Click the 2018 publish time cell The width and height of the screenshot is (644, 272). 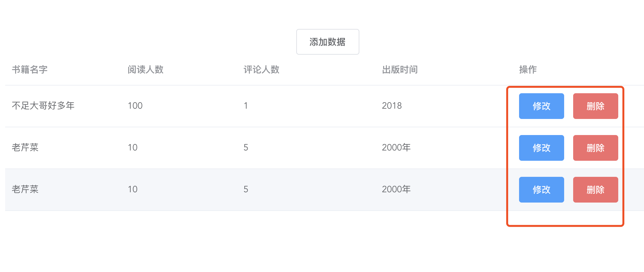coord(392,106)
